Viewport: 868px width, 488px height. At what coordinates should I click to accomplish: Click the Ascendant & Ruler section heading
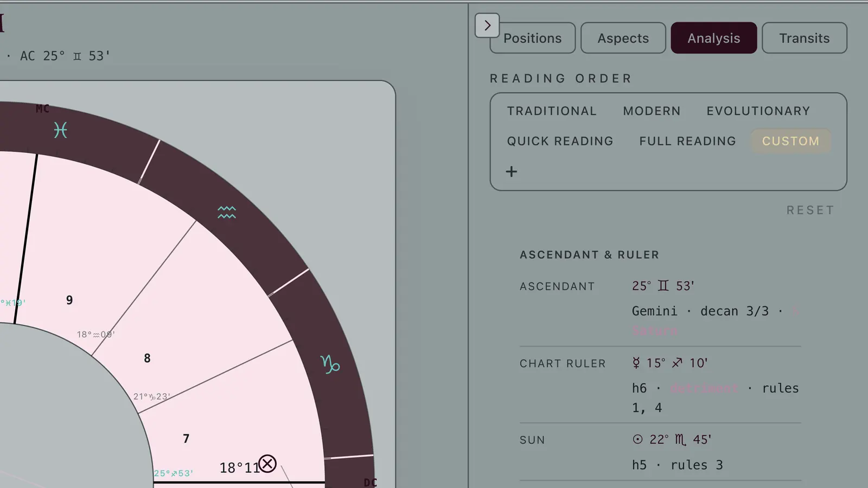(x=590, y=255)
